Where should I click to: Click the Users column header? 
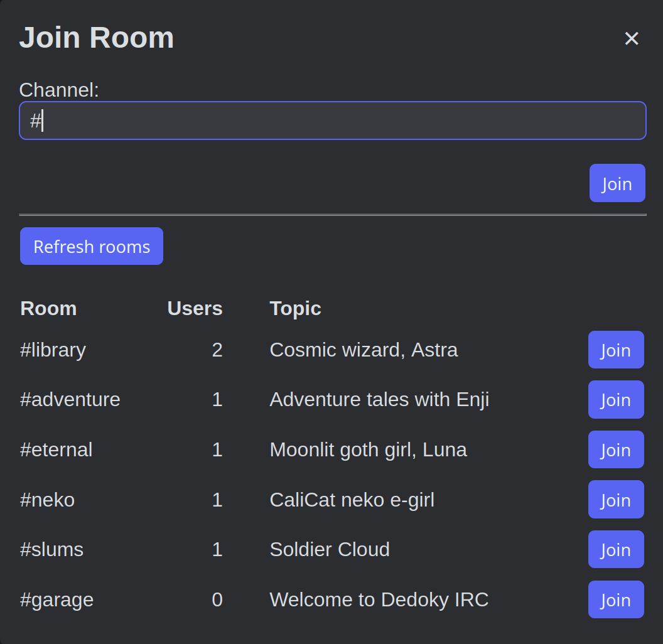point(195,308)
